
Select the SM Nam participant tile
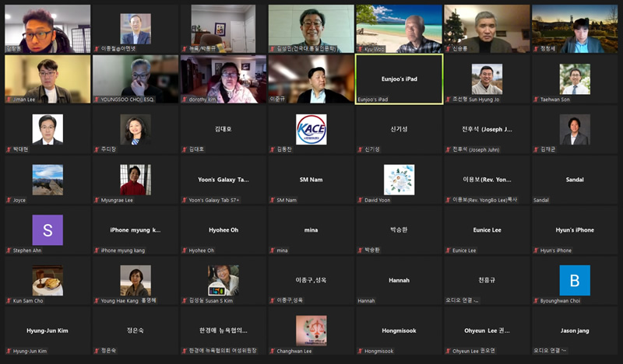click(x=311, y=180)
